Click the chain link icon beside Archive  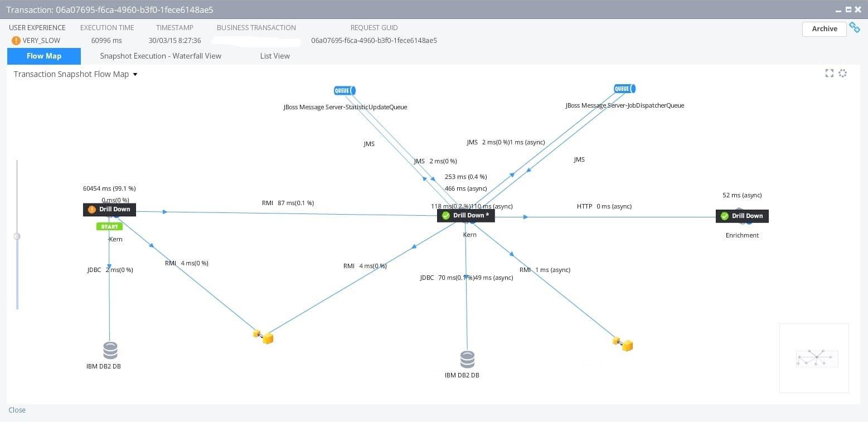854,27
